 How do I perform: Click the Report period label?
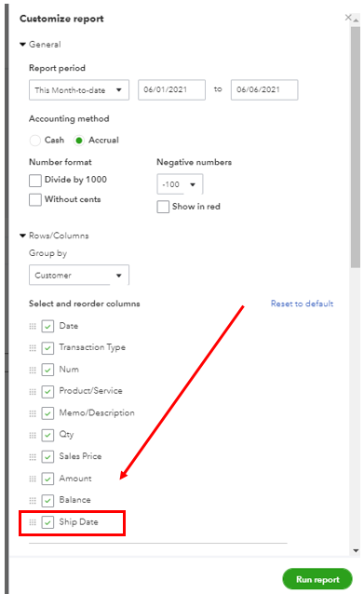[57, 68]
